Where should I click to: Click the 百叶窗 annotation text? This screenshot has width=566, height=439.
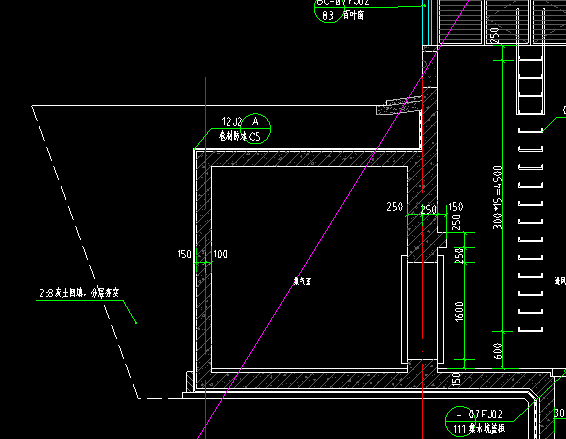pyautogui.click(x=353, y=15)
